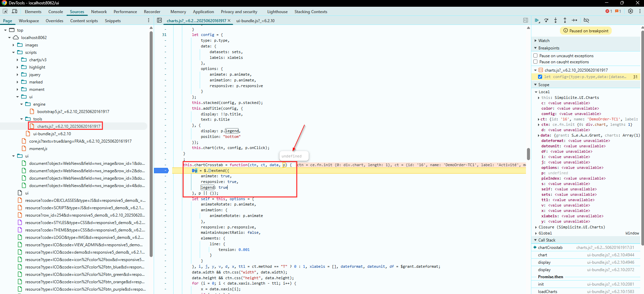This screenshot has width=644, height=294.
Task: Open the Application panel
Action: (x=203, y=11)
